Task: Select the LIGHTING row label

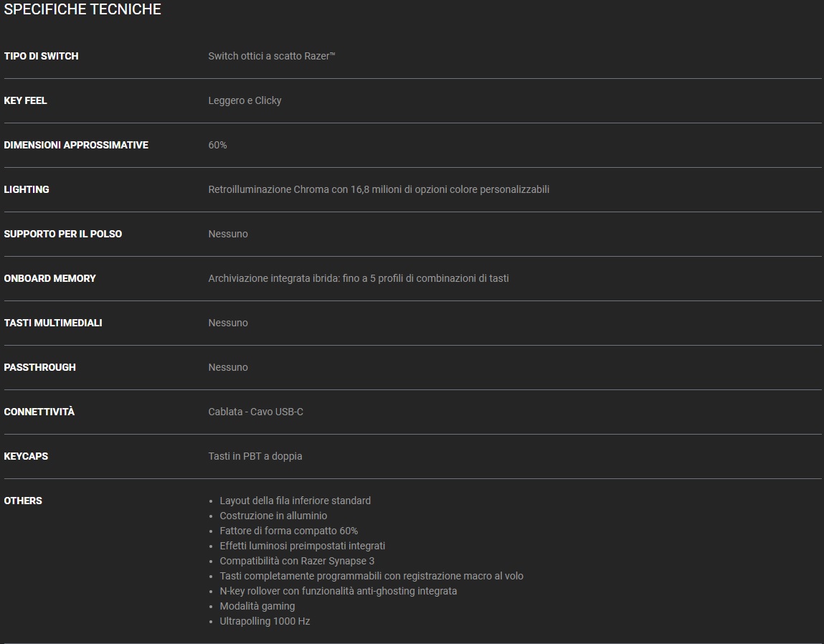Action: coord(27,189)
